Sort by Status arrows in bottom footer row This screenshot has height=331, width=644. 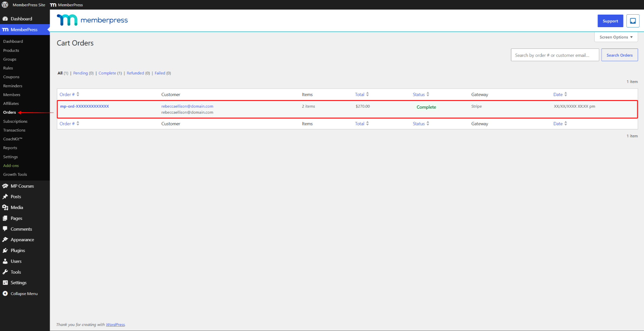tap(428, 123)
